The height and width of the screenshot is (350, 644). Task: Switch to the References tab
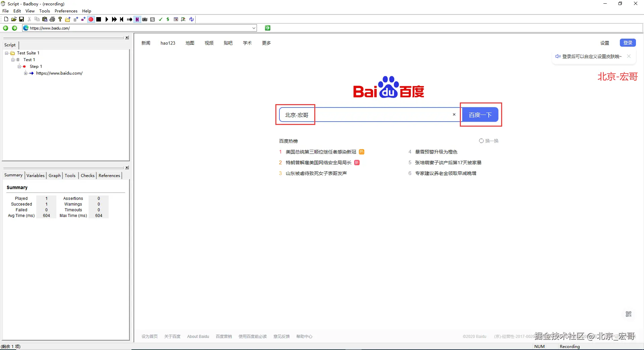(109, 176)
